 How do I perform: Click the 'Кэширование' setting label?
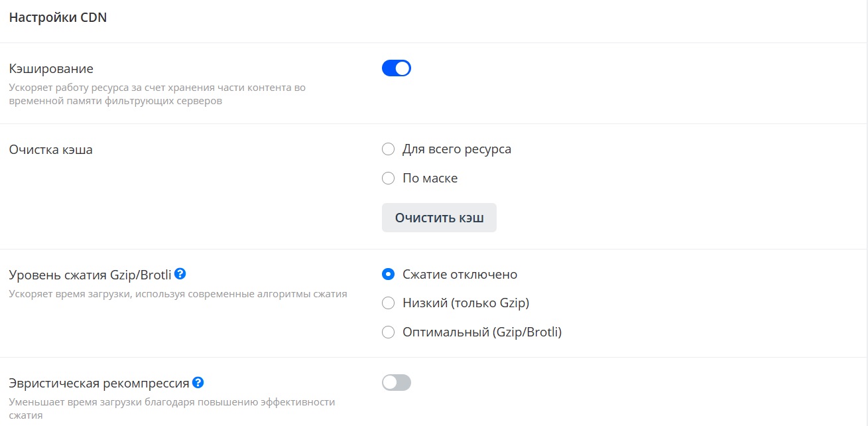pos(51,69)
